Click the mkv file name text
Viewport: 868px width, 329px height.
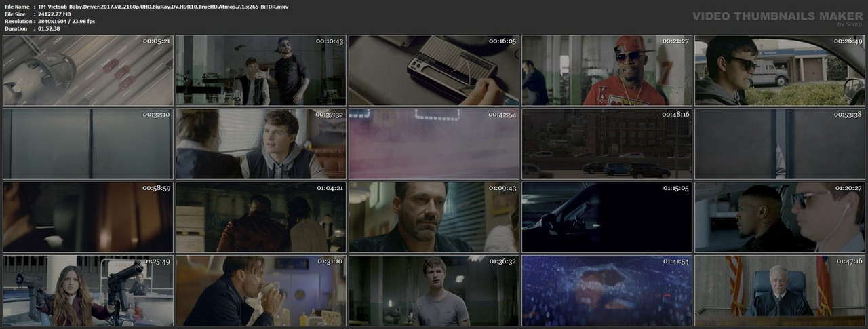point(163,6)
